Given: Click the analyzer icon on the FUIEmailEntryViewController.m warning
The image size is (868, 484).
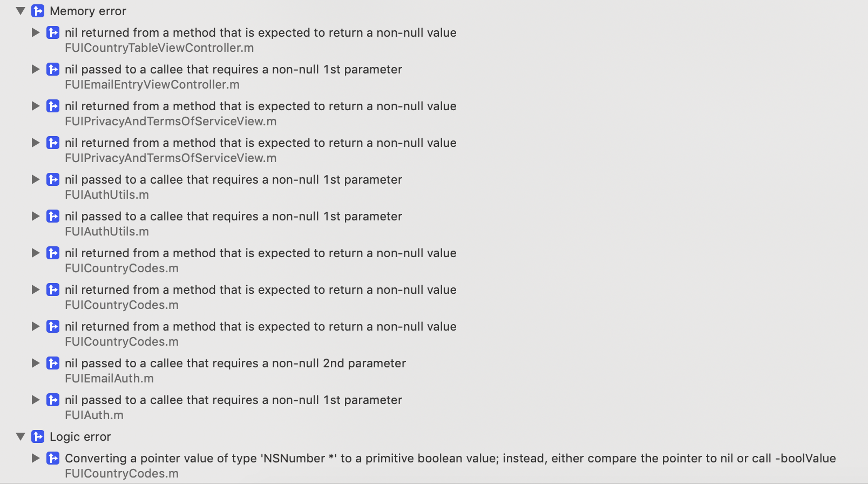Looking at the screenshot, I should tap(52, 69).
